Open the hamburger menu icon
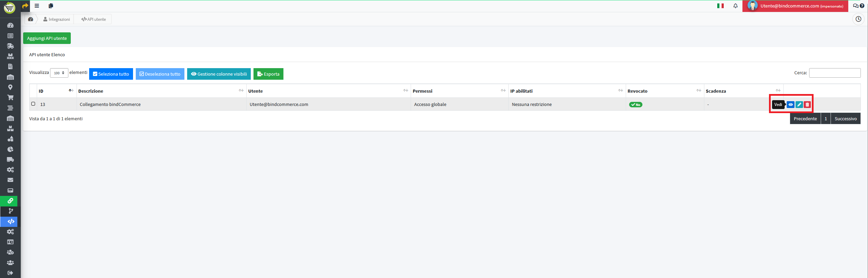 pyautogui.click(x=37, y=6)
